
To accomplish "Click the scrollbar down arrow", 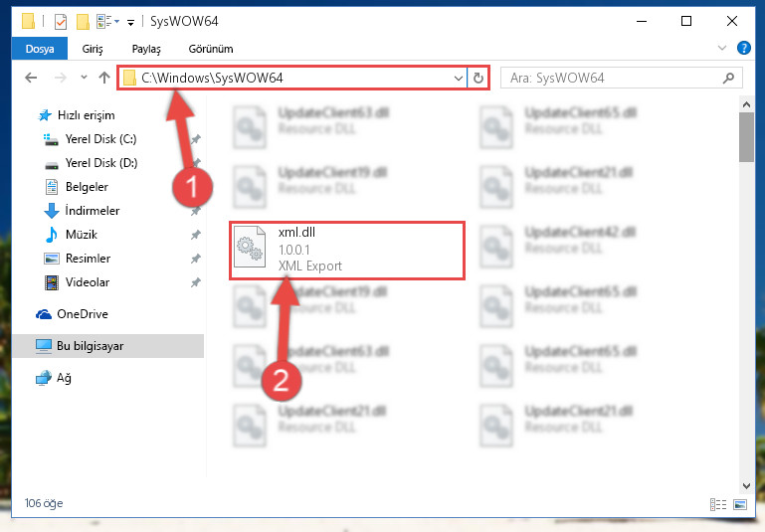I will coord(746,485).
